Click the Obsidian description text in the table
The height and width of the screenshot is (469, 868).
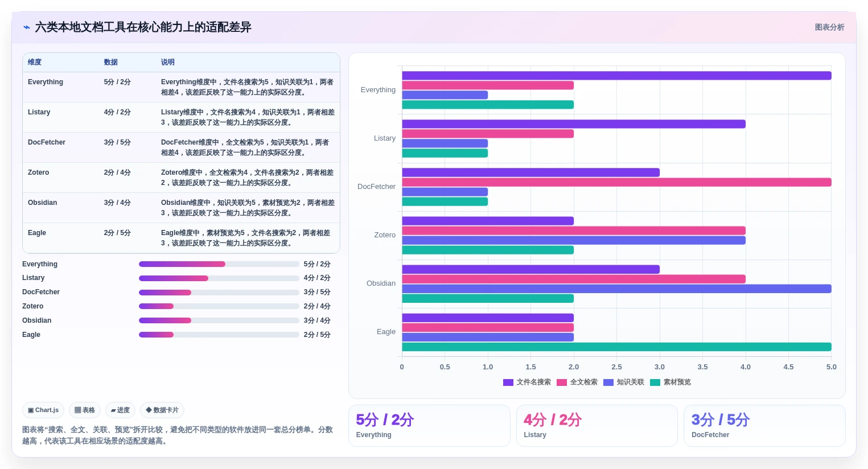(248, 208)
